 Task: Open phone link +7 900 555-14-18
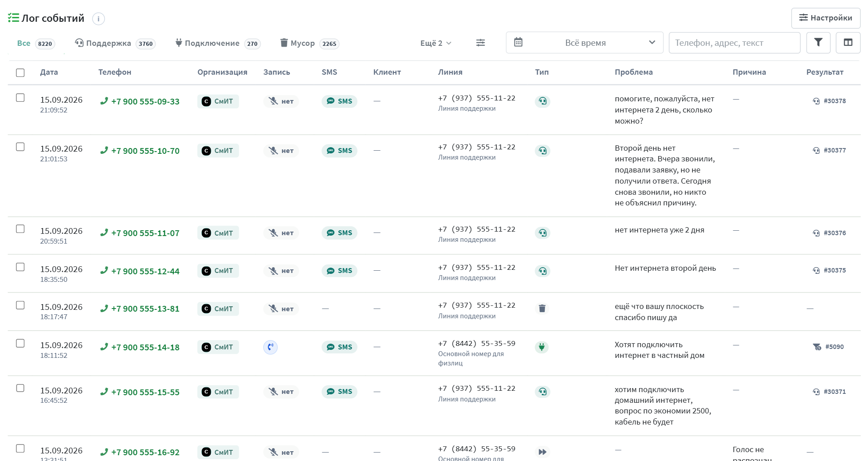pos(140,347)
